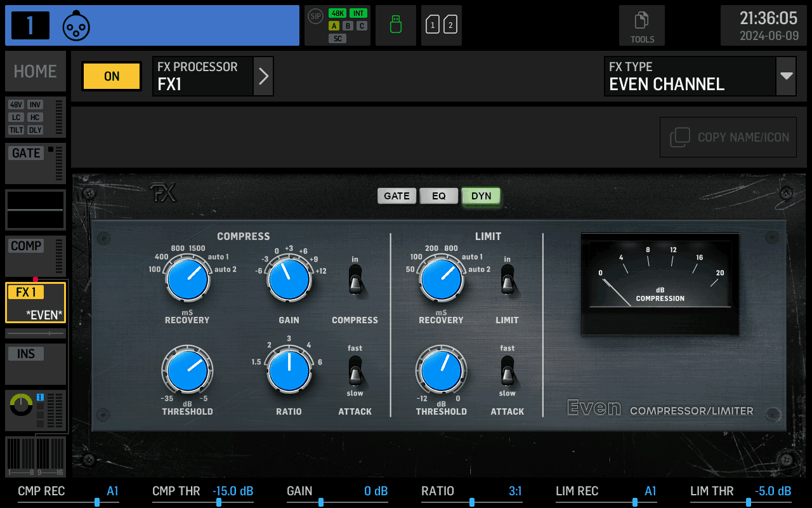Select the INT clock indicator
Viewport: 812px width, 508px height.
coord(358,13)
